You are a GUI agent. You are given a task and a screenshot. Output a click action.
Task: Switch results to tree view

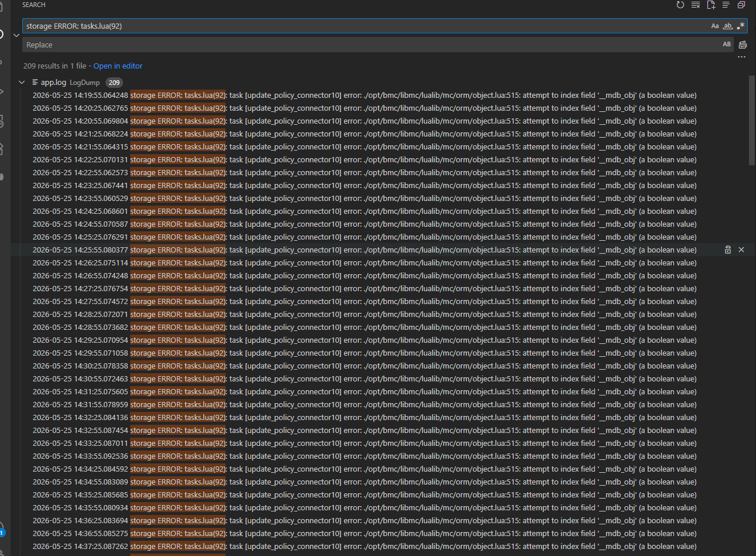coord(726,5)
